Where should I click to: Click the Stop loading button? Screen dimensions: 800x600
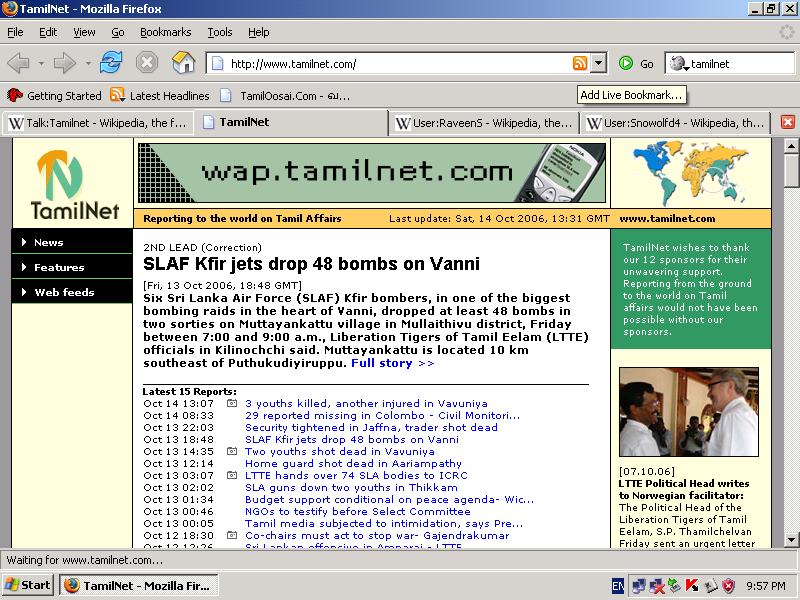click(x=146, y=63)
